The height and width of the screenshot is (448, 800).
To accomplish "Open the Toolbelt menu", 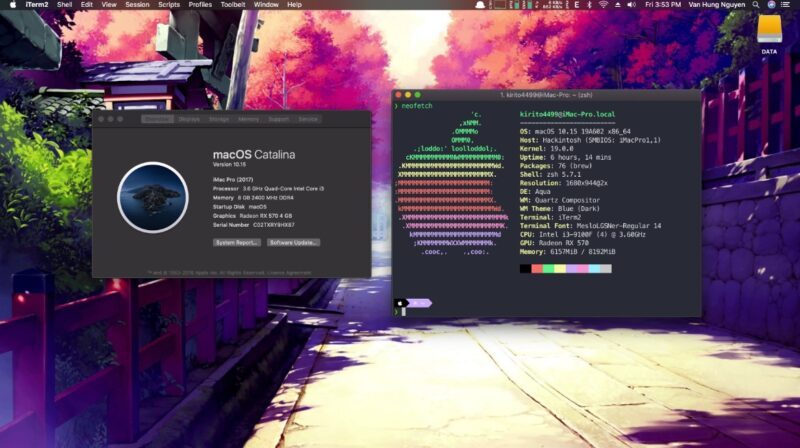I will click(233, 5).
